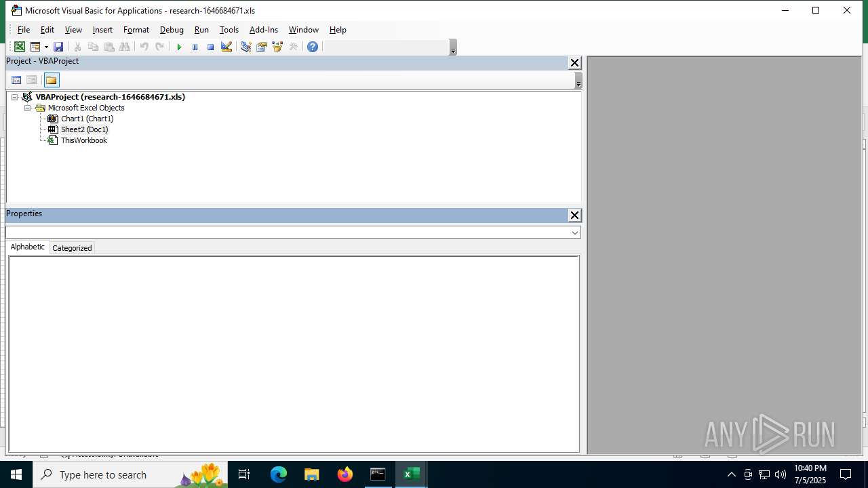The image size is (868, 488).
Task: Click View Microsoft Excel toolbar icon
Action: [20, 47]
